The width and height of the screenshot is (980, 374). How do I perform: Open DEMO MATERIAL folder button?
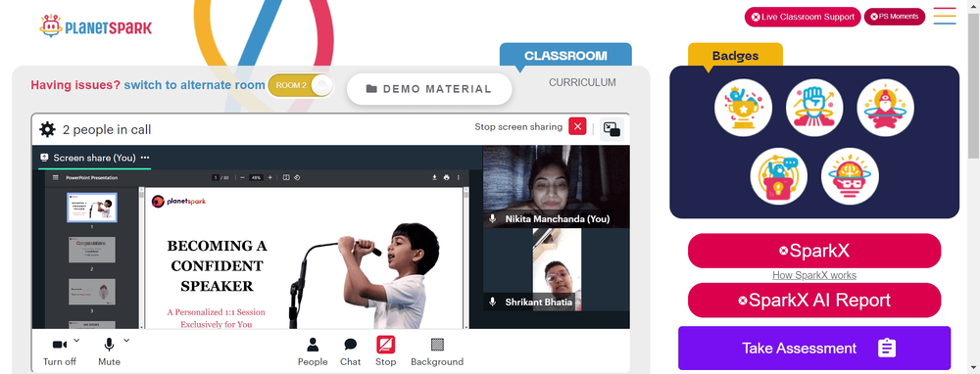coord(429,89)
